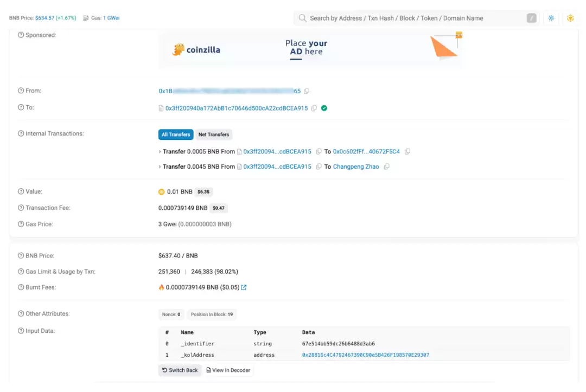Copy sender address in 0.0045 BNB transfer

tap(319, 166)
